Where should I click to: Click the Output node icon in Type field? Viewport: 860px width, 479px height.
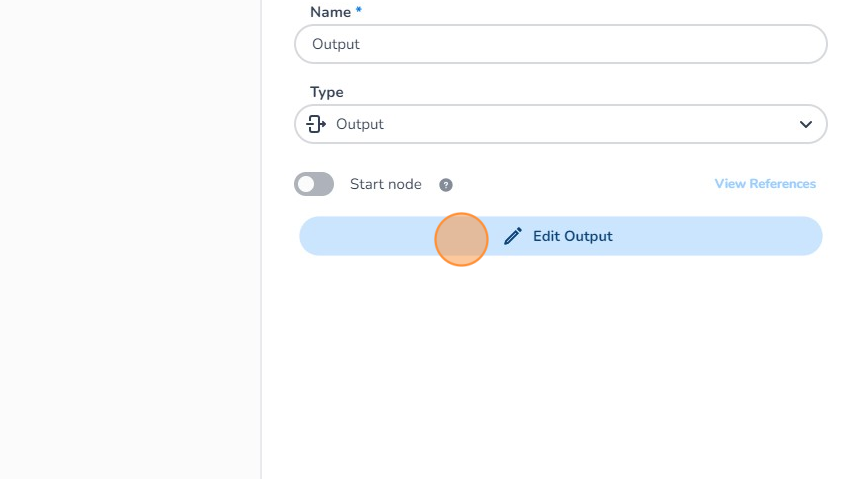[x=316, y=124]
